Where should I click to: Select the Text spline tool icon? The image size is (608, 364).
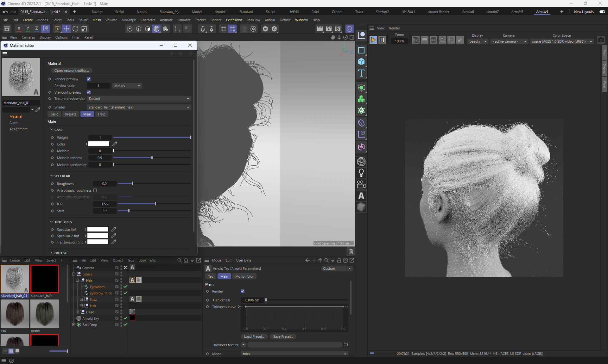361,73
